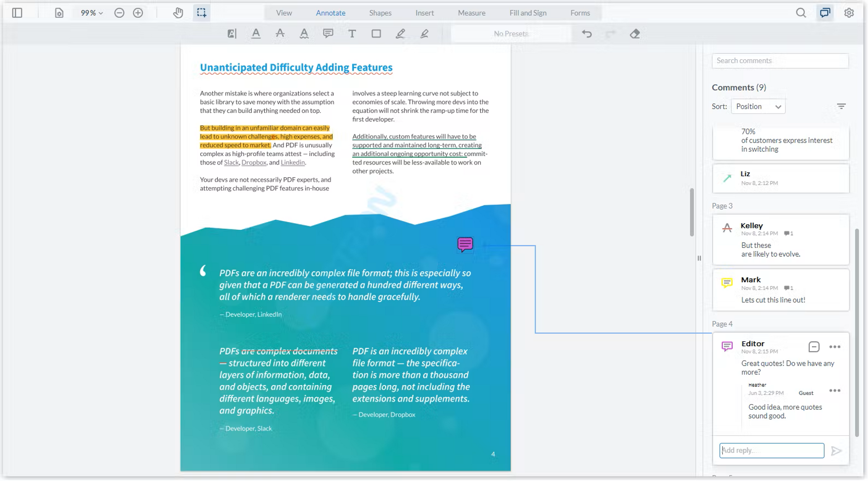
Task: Follow the Slack link in text
Action: tap(231, 162)
